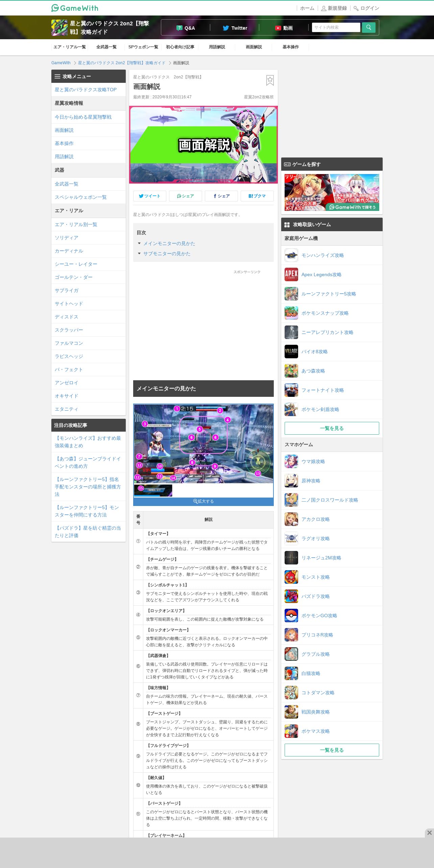Click the ポケモンGO pokeball icon
The image size is (434, 868).
(x=291, y=616)
